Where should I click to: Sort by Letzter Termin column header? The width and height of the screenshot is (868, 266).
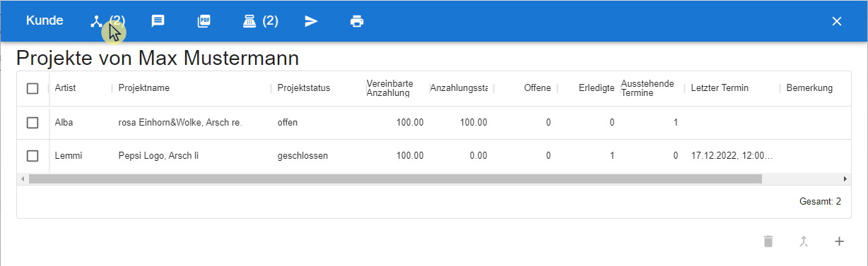[x=720, y=88]
